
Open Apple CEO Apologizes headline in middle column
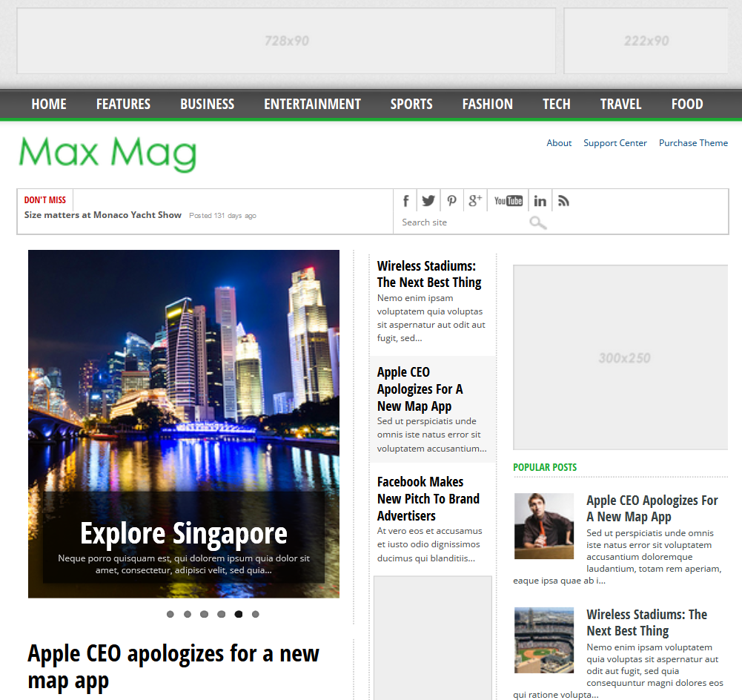click(x=420, y=389)
